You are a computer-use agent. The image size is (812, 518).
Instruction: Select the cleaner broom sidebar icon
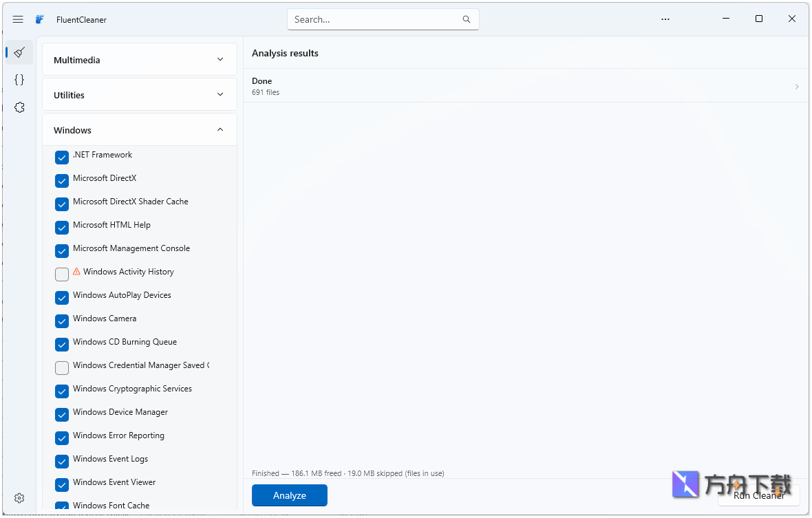click(x=20, y=52)
